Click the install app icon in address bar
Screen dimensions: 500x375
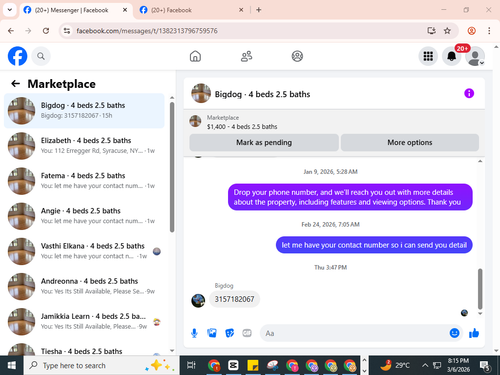tap(432, 31)
